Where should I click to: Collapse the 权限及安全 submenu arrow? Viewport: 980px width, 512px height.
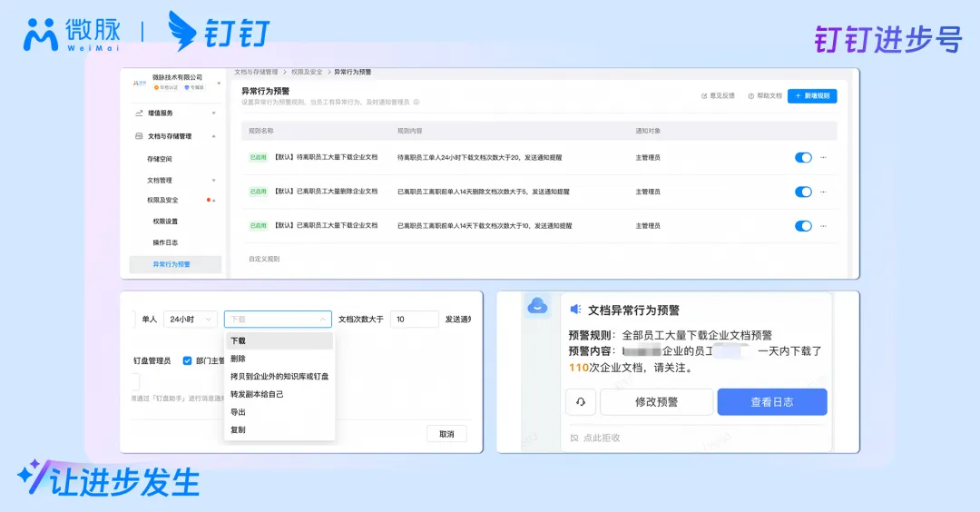pyautogui.click(x=214, y=200)
